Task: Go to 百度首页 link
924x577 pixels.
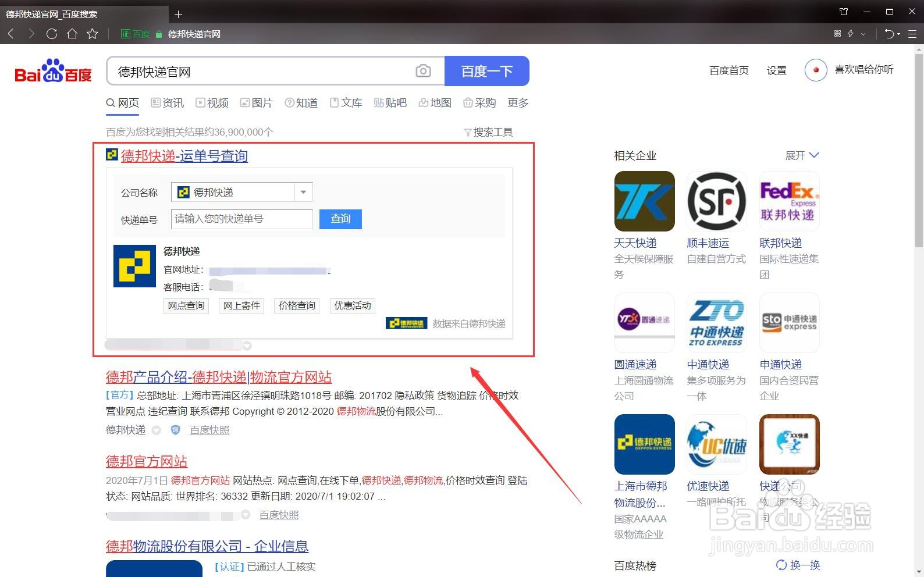Action: (x=729, y=70)
